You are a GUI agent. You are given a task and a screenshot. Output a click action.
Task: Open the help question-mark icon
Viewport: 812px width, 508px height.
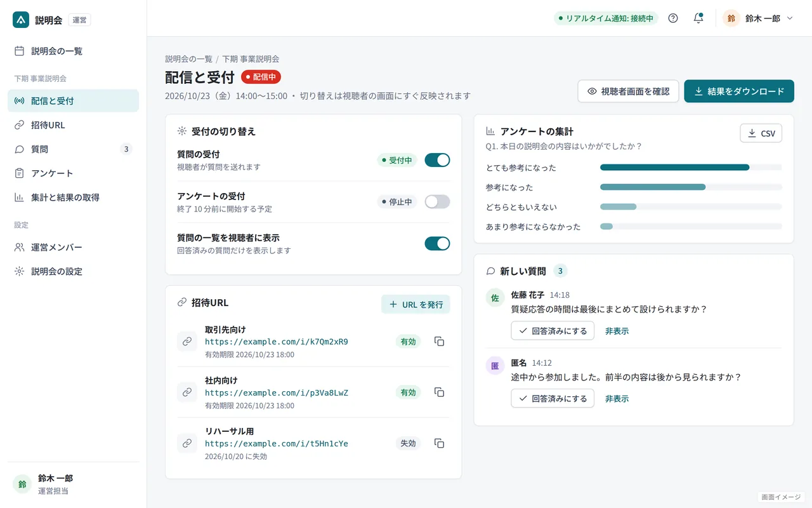coord(673,18)
